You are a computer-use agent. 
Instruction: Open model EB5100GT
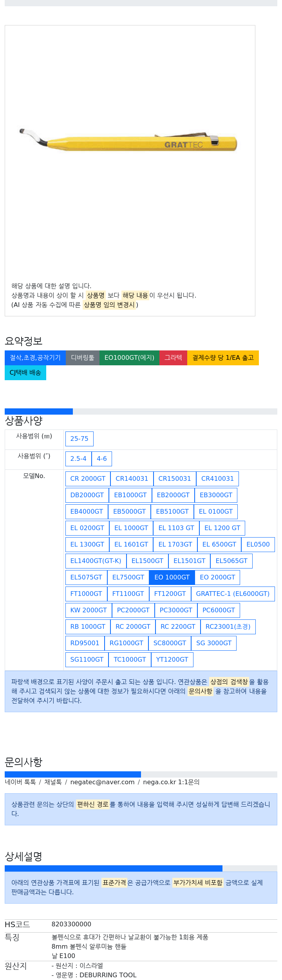tap(172, 512)
